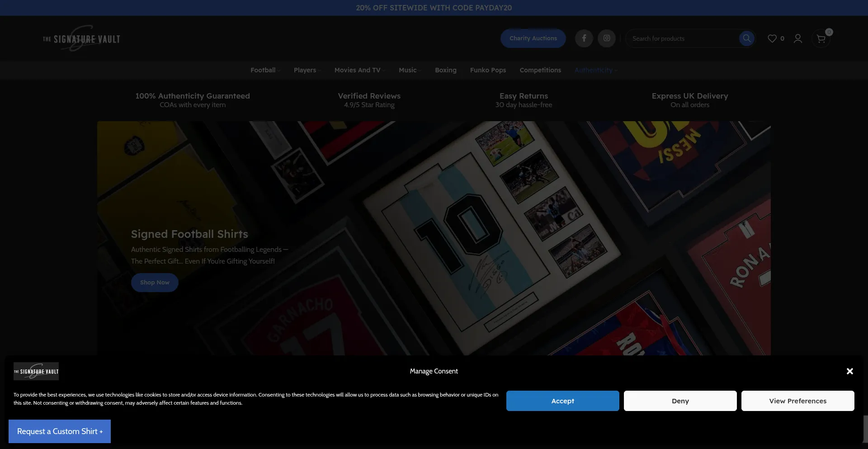Image resolution: width=868 pixels, height=449 pixels.
Task: Deny cookie consent
Action: (x=680, y=401)
